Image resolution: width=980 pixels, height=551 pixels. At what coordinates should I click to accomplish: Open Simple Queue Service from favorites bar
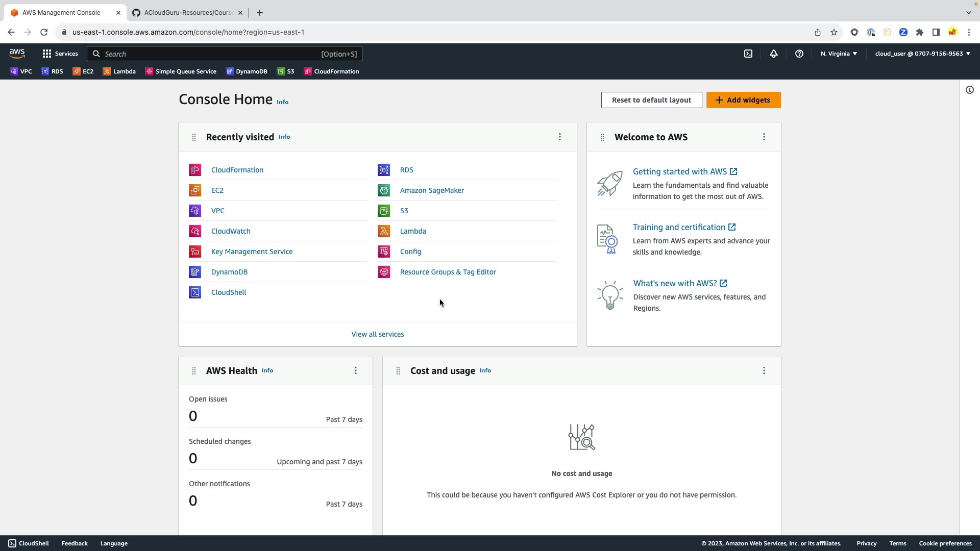point(181,71)
